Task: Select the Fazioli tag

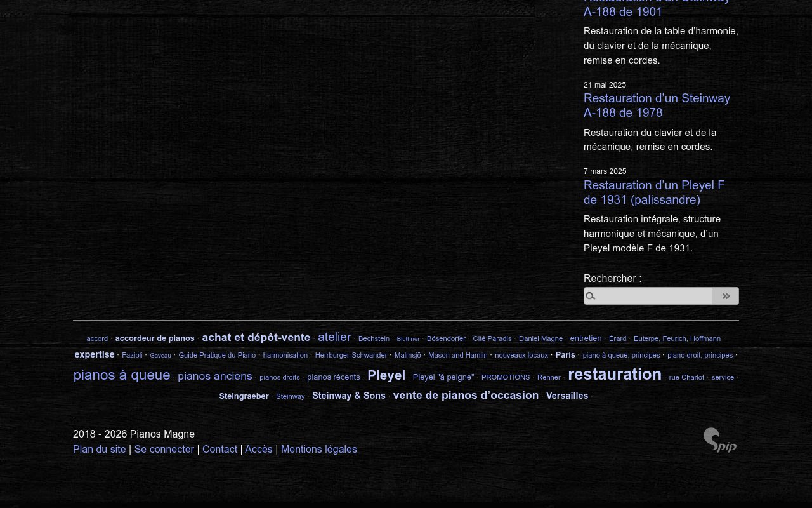Action: click(x=132, y=355)
